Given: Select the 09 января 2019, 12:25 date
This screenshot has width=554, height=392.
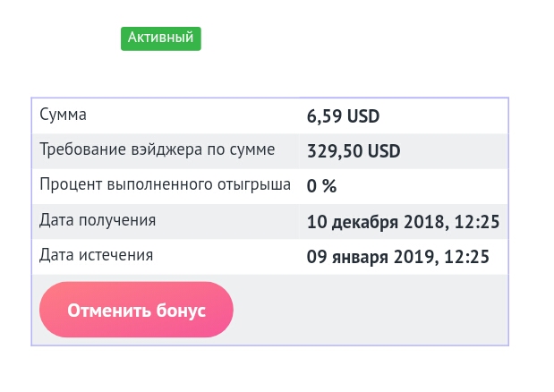Looking at the screenshot, I should [398, 257].
